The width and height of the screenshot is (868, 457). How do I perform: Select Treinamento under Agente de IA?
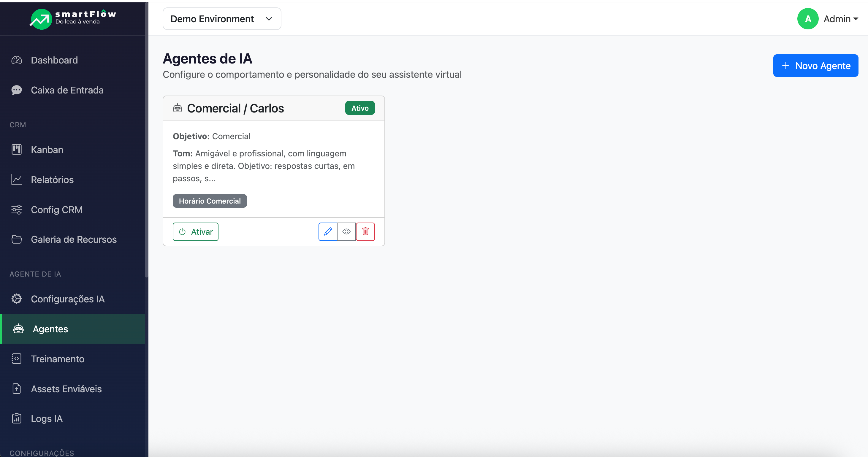click(x=58, y=359)
